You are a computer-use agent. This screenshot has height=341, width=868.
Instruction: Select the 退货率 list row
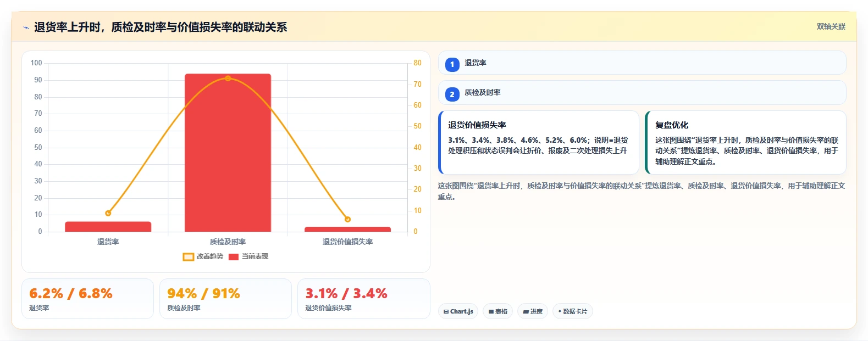click(x=642, y=63)
